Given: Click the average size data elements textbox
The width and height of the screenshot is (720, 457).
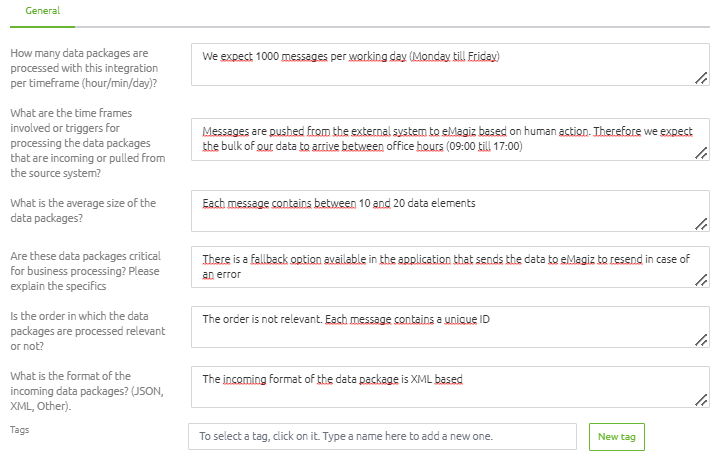Looking at the screenshot, I should 450,211.
